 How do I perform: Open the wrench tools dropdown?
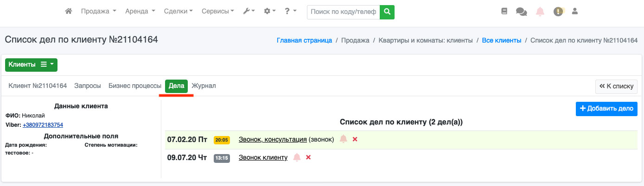pos(249,12)
